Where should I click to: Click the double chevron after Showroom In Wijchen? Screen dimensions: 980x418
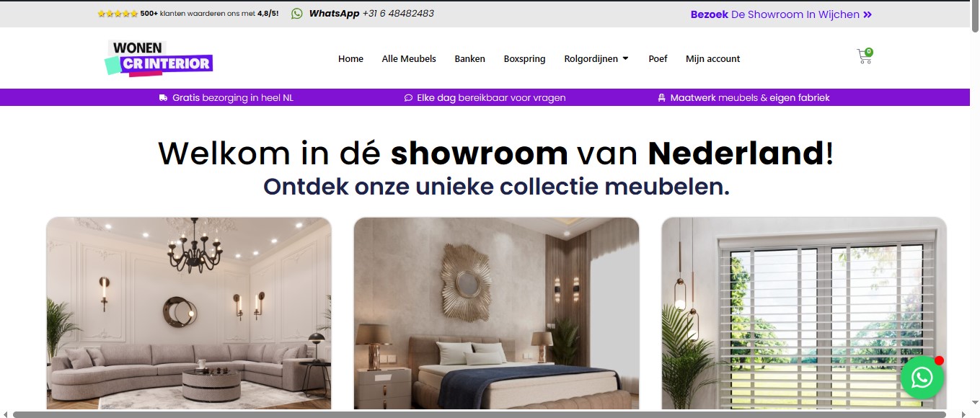[868, 14]
